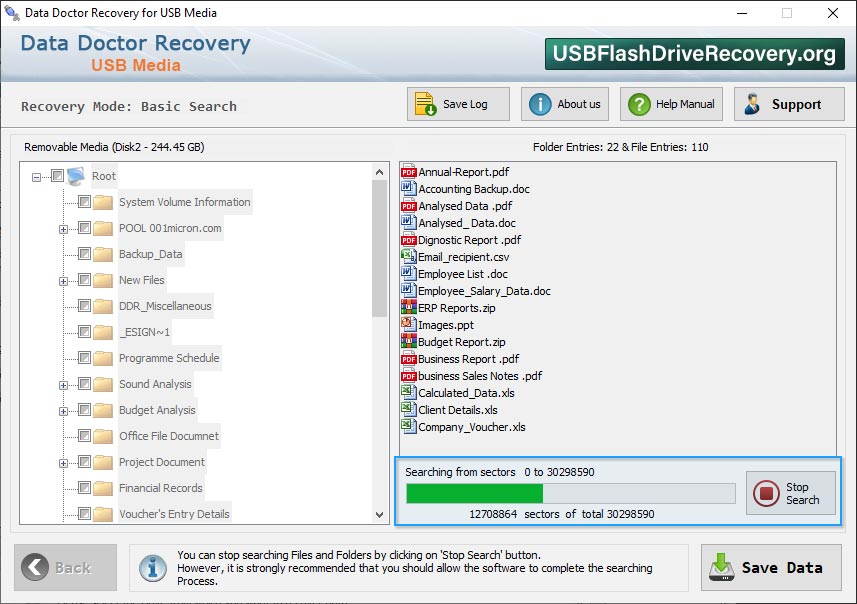Click the Word icon of Accounting Backup.doc
This screenshot has width=857, height=604.
[408, 189]
